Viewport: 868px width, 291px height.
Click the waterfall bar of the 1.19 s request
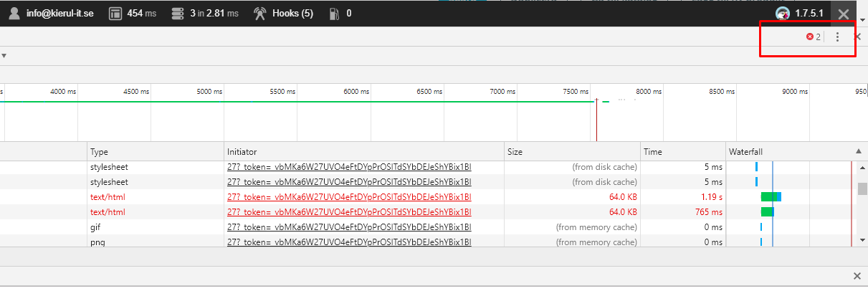[771, 197]
